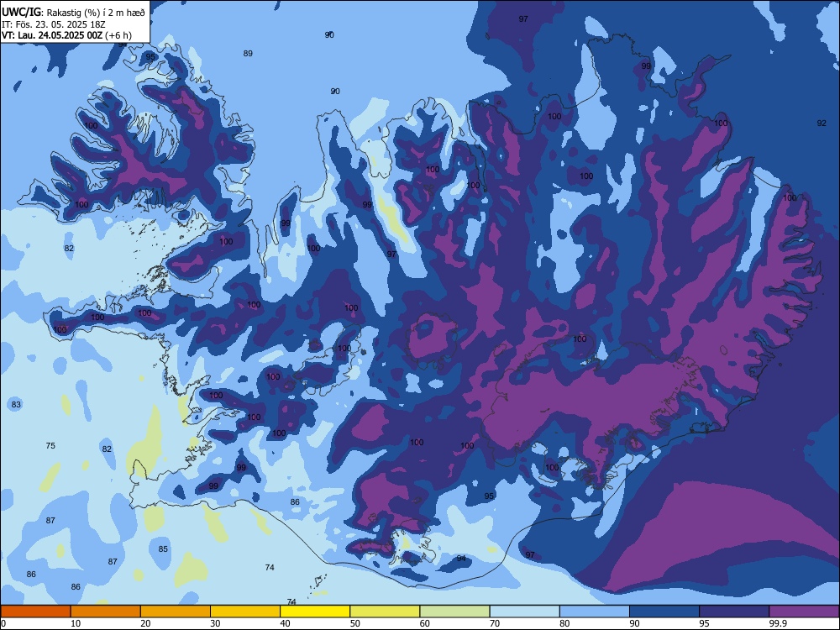Click the '75' humidity value on the map
This screenshot has height=630, width=840.
click(50, 446)
